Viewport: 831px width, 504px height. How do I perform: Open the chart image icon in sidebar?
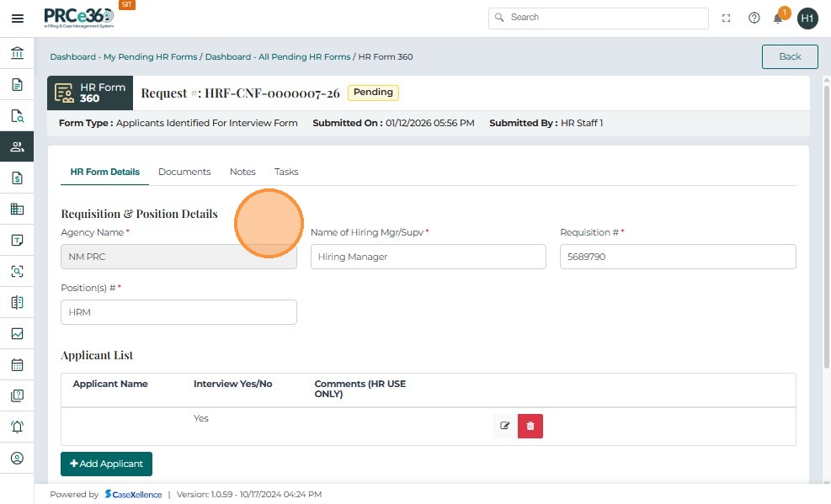point(17,333)
